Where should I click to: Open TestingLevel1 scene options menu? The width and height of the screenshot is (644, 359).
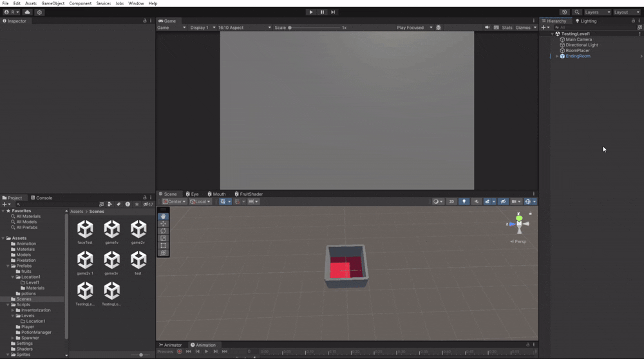click(639, 33)
